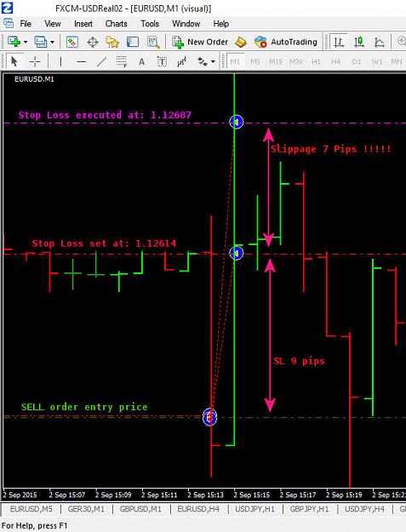Select the H4 timeframe button
Viewport: 406px width, 532px height.
pyautogui.click(x=336, y=62)
